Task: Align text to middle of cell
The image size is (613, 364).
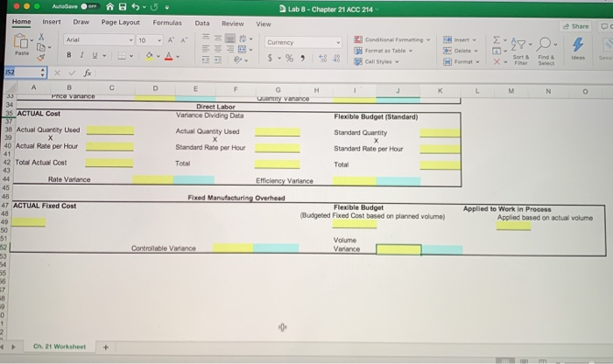Action: pyautogui.click(x=218, y=38)
